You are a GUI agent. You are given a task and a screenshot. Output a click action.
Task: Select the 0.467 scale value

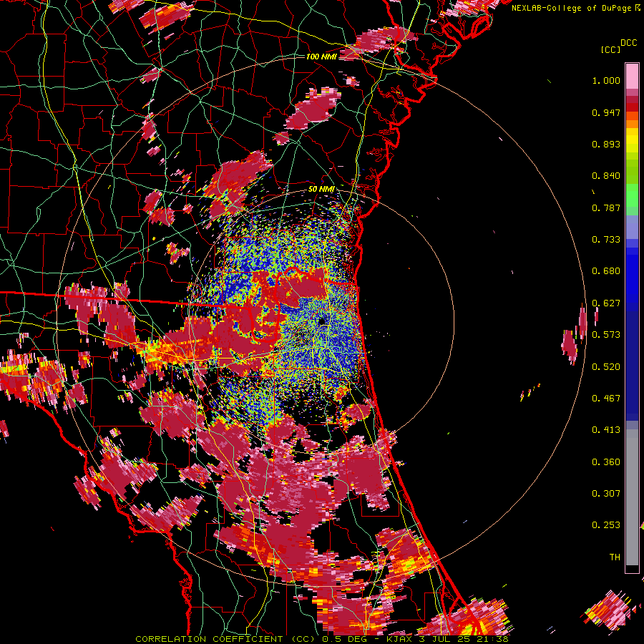pyautogui.click(x=606, y=399)
